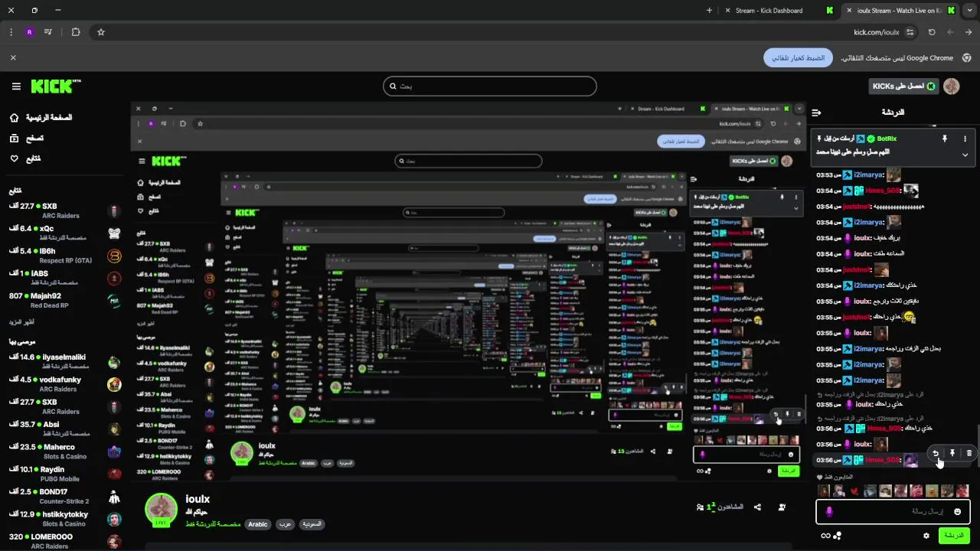The image size is (980, 551).
Task: Open the Chrome profile R avatar
Action: 29,32
